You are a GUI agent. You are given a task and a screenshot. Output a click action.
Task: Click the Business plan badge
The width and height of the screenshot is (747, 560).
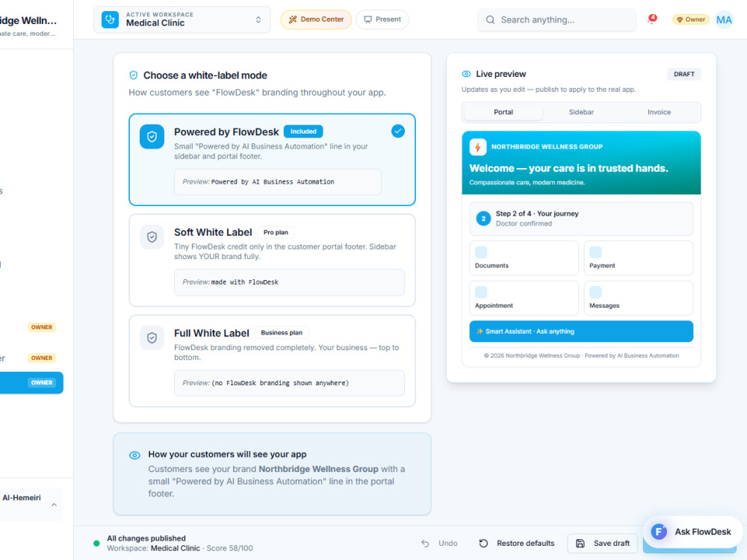pos(282,332)
